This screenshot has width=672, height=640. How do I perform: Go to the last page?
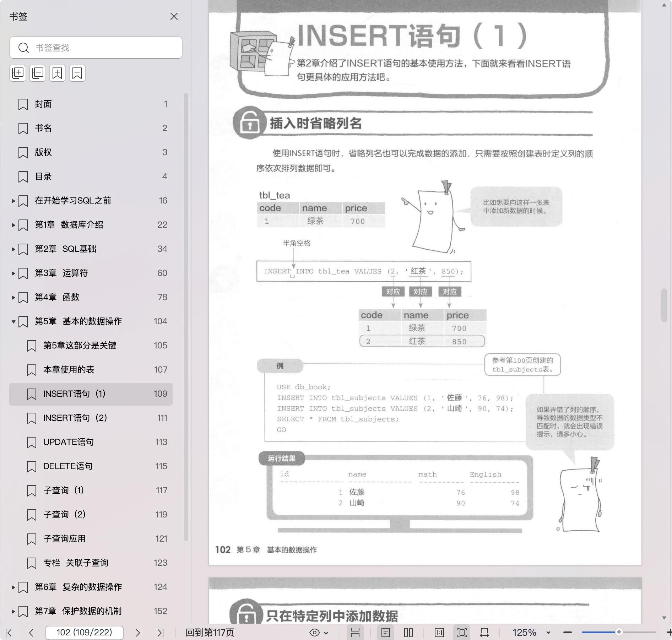161,633
